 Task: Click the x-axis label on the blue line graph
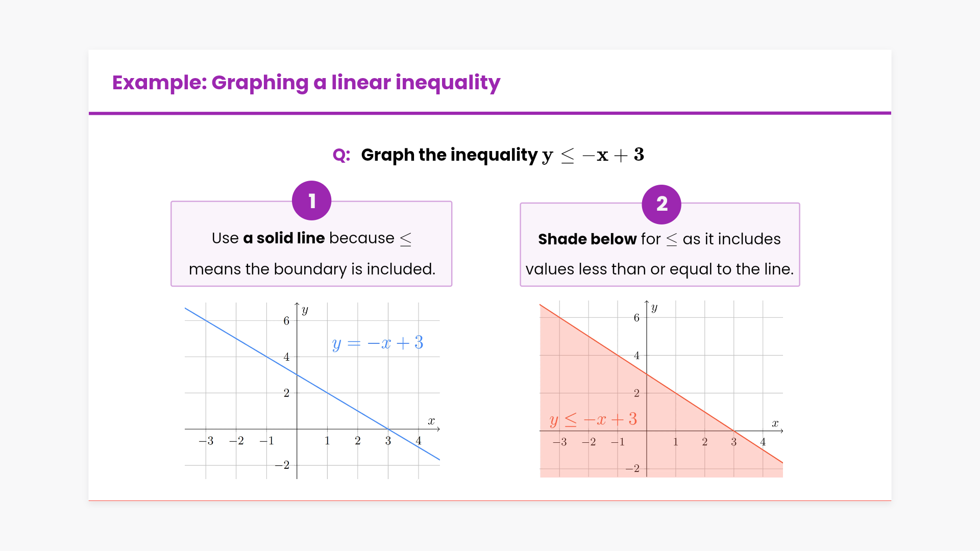(431, 421)
